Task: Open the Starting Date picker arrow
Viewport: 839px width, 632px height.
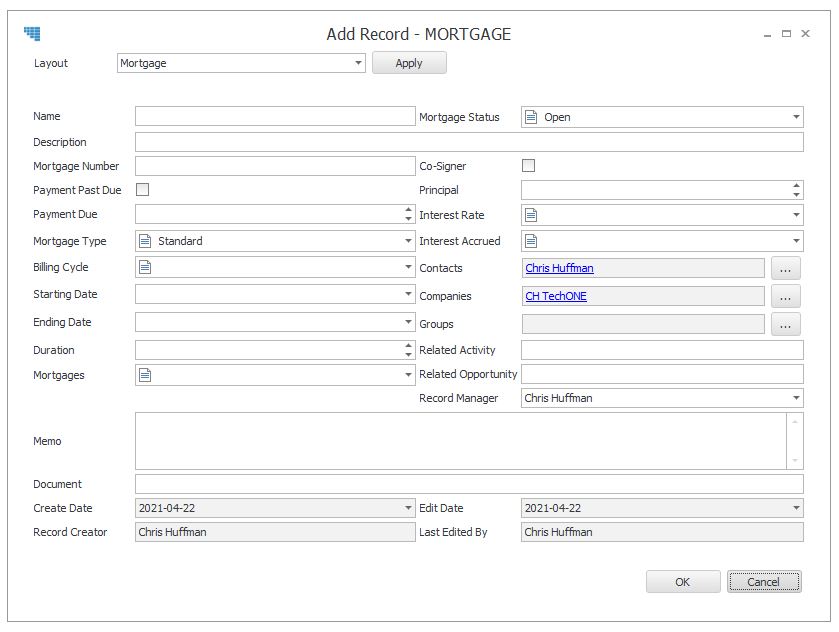Action: 408,294
